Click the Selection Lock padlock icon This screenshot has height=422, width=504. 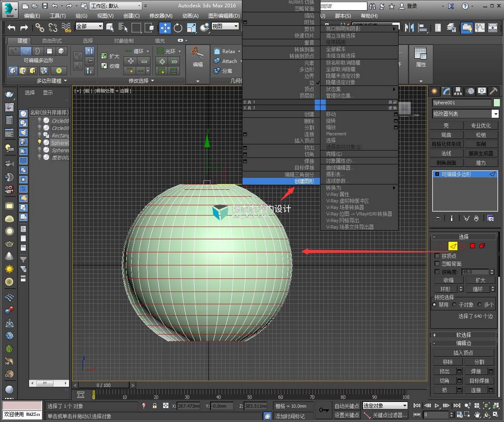[x=155, y=406]
